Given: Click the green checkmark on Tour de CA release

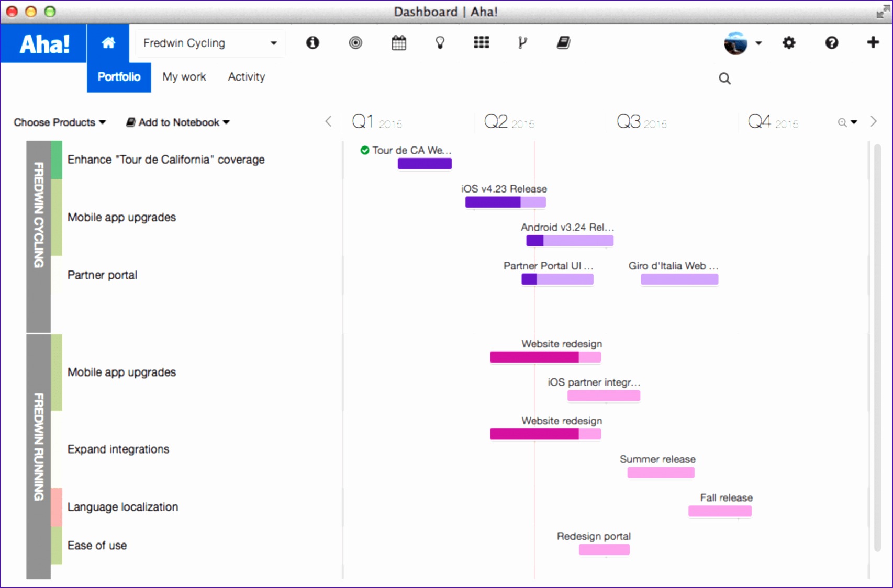Looking at the screenshot, I should 364,150.
